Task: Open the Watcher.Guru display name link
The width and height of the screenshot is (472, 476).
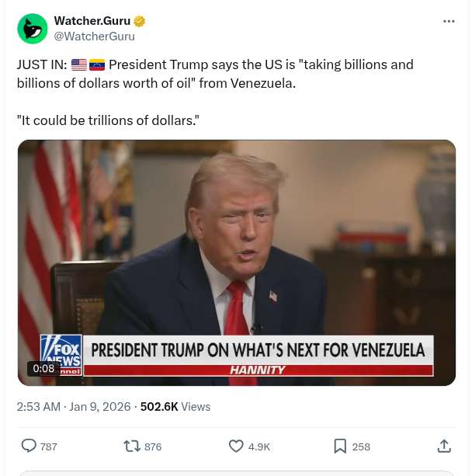Action: [92, 21]
